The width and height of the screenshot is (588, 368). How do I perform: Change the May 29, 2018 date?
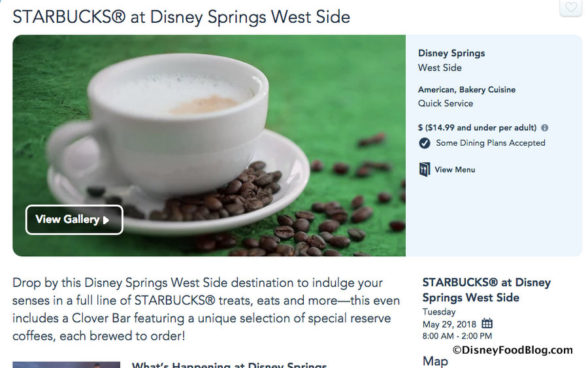click(x=449, y=324)
